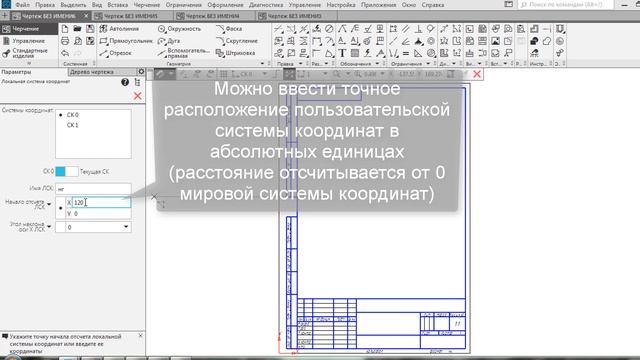Select the Дуга arc tool

[169, 41]
